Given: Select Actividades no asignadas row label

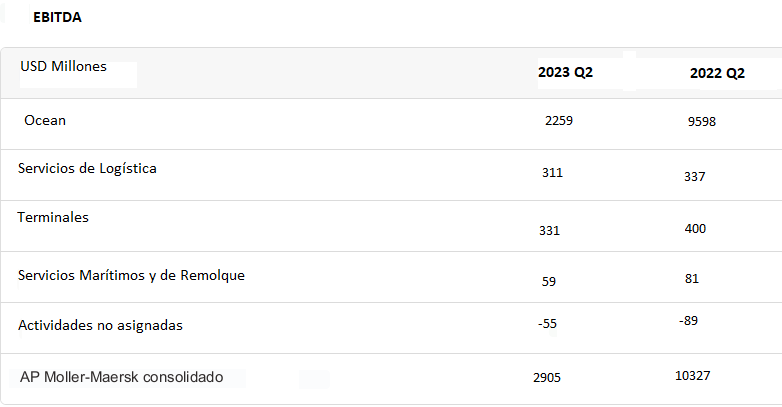Looking at the screenshot, I should coord(100,325).
